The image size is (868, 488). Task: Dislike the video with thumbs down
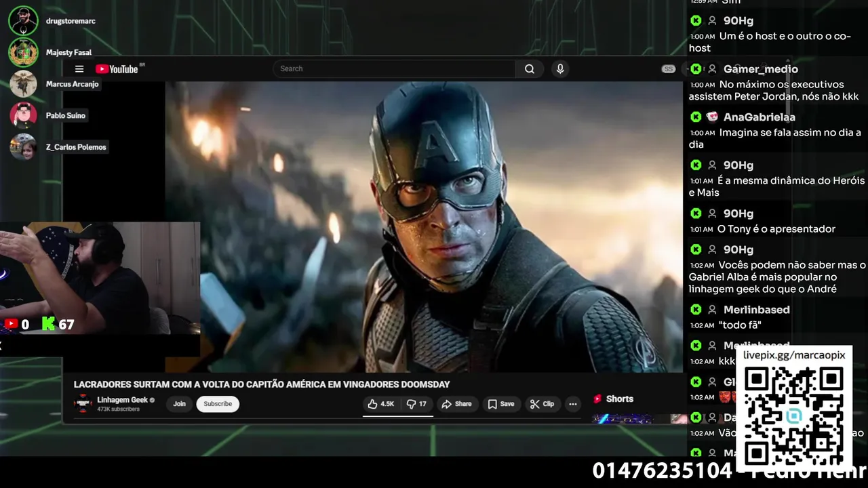tap(411, 404)
